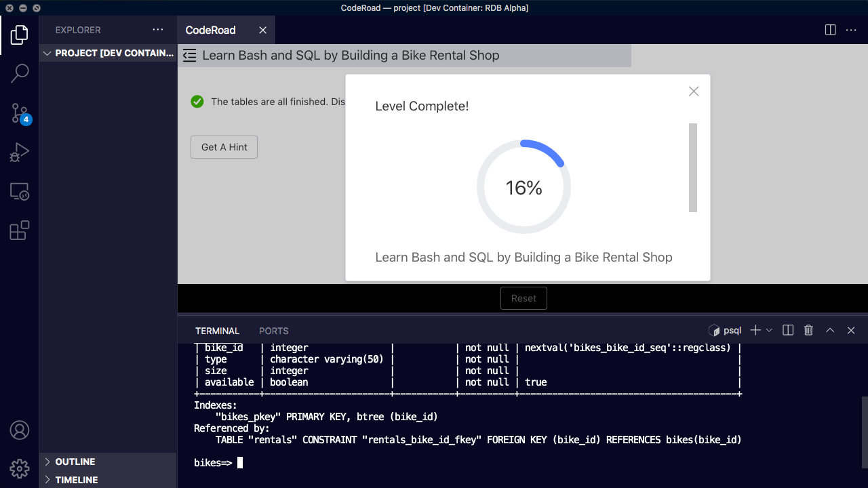
Task: Open the Extensions view
Action: point(20,230)
